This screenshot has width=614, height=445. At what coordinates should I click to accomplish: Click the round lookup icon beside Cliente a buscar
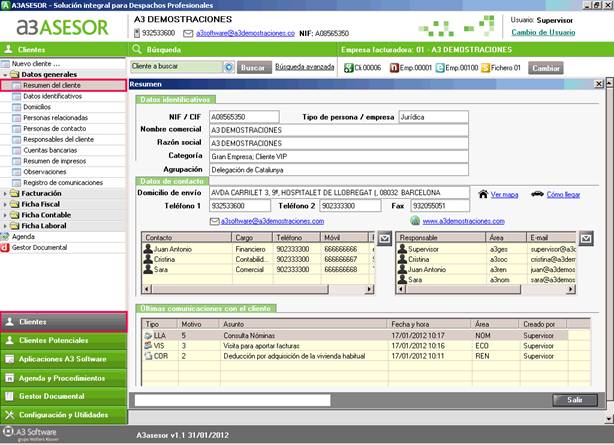click(x=229, y=67)
